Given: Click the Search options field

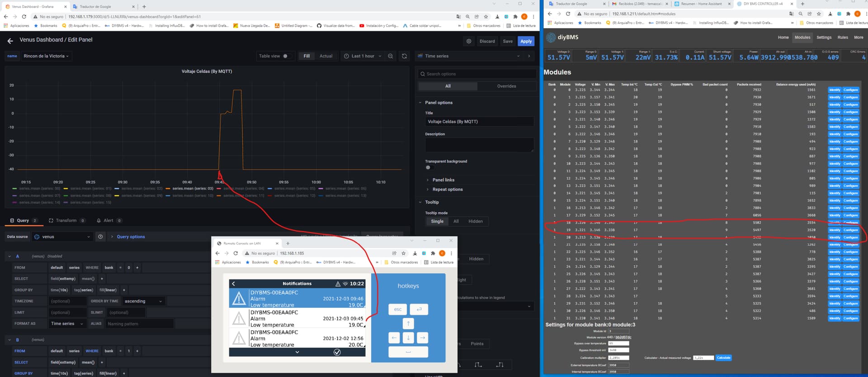Looking at the screenshot, I should (x=477, y=74).
